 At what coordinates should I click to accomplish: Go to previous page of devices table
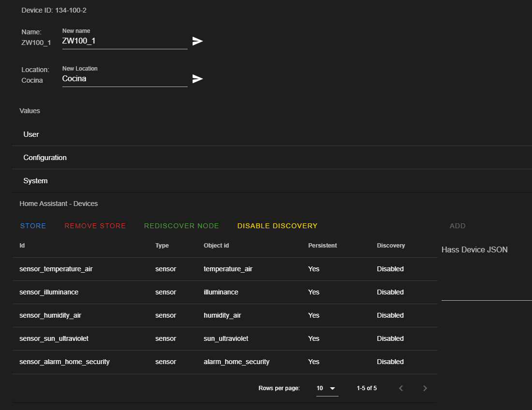[401, 388]
